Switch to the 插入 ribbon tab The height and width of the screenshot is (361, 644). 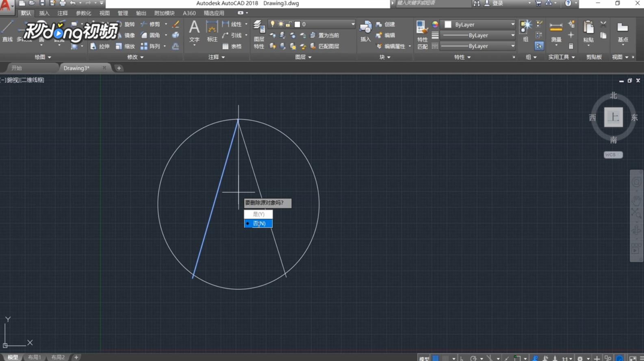click(44, 13)
